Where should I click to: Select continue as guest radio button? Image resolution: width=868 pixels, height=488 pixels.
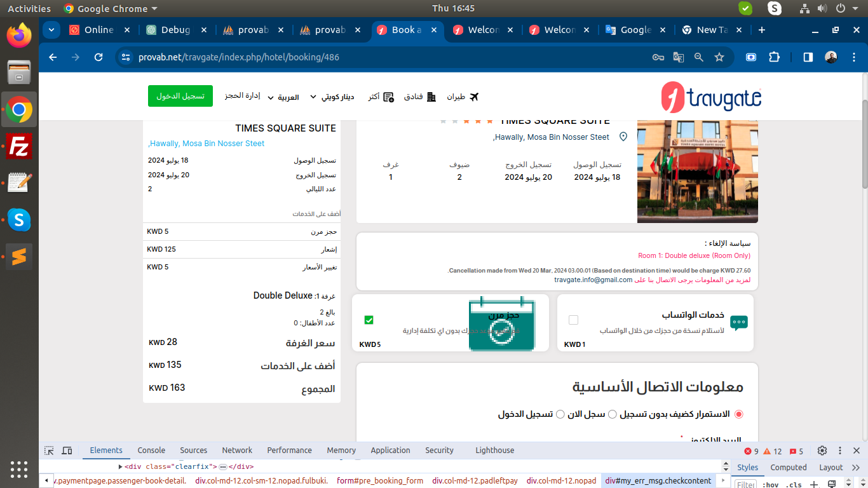pyautogui.click(x=738, y=414)
